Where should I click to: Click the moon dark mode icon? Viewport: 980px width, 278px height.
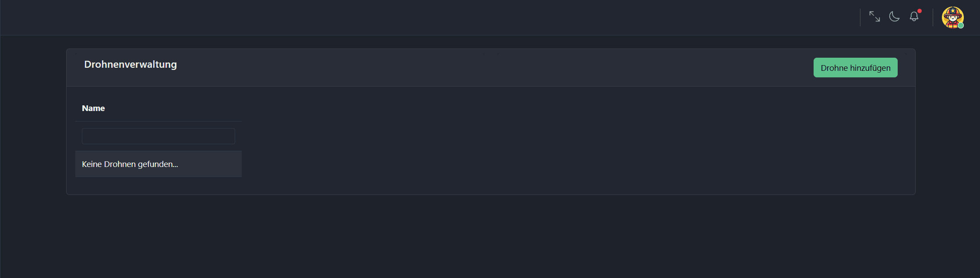(894, 17)
